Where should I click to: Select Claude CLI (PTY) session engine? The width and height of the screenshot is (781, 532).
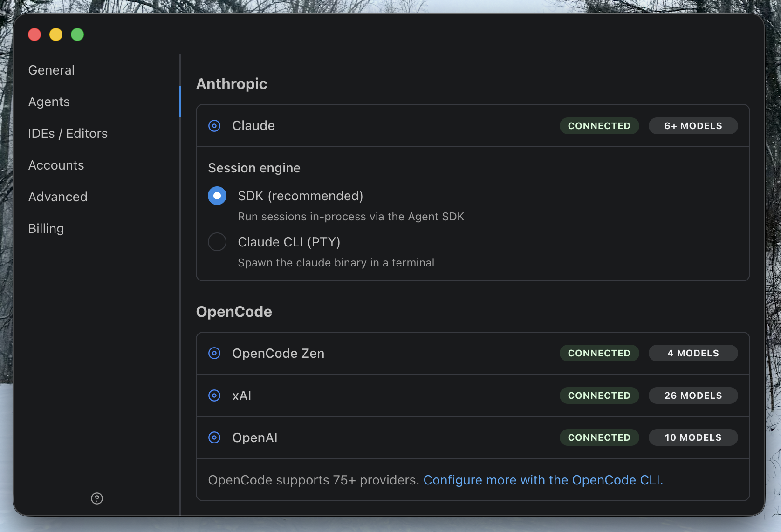click(x=217, y=242)
